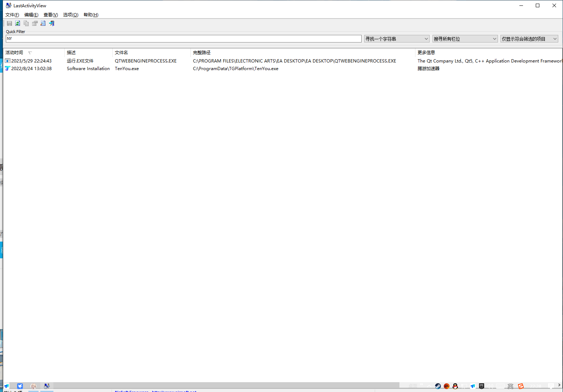Click the Copy selected items toolbar icon

point(26,23)
